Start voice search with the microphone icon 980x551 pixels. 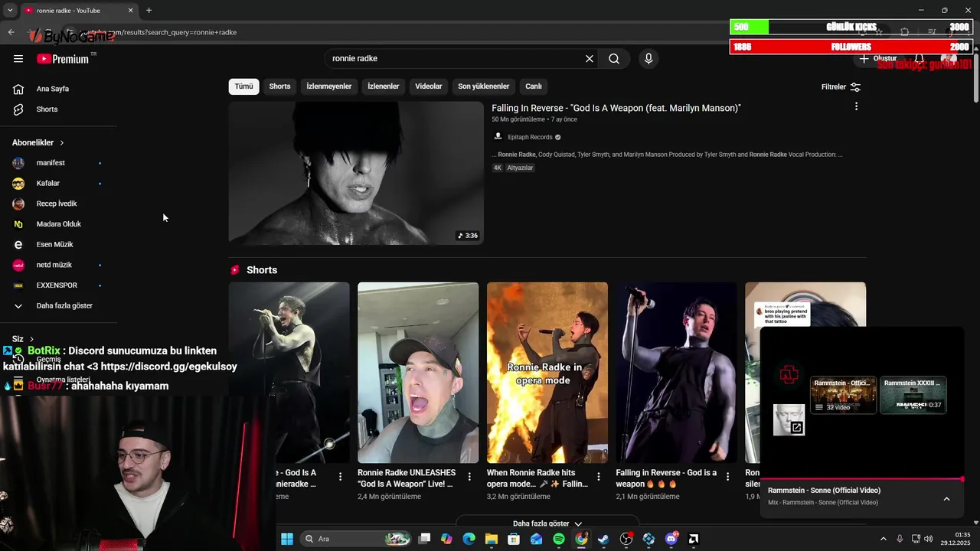[648, 59]
